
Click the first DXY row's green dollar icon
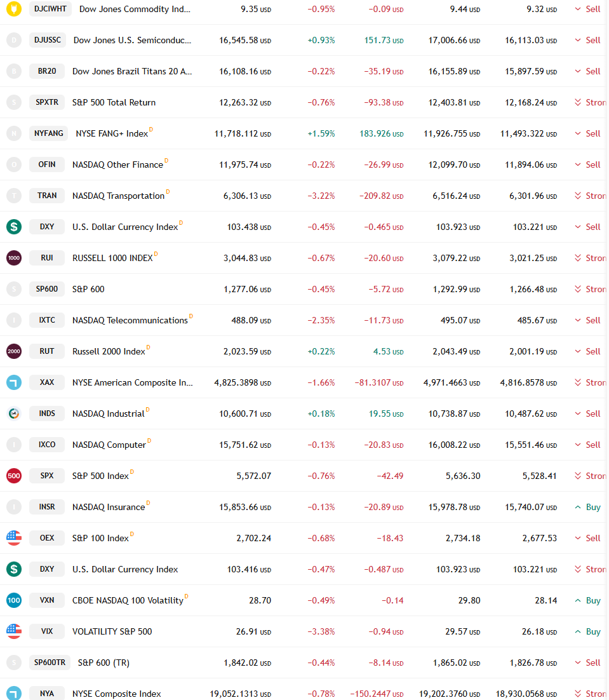pyautogui.click(x=14, y=227)
